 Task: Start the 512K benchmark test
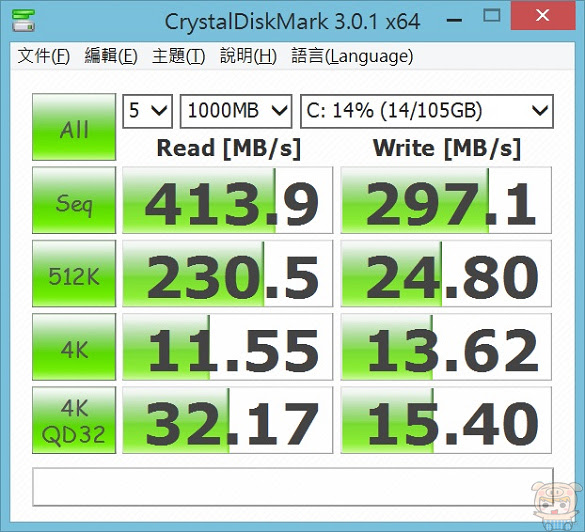pyautogui.click(x=74, y=273)
